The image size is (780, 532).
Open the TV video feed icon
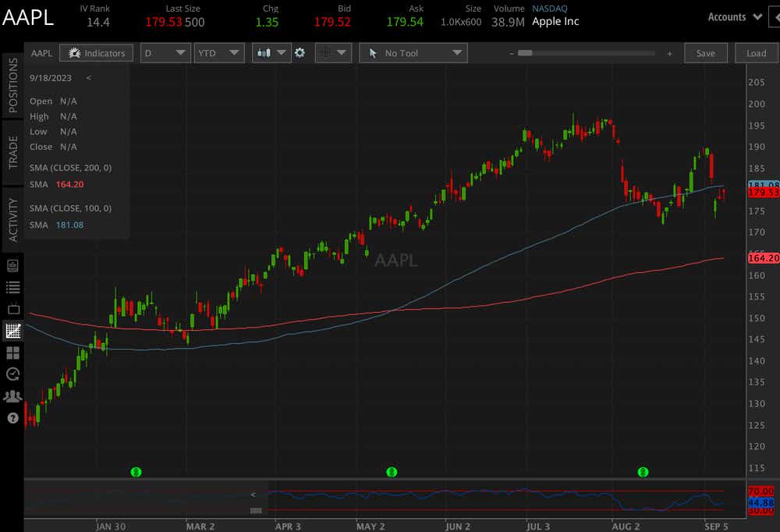tap(13, 309)
